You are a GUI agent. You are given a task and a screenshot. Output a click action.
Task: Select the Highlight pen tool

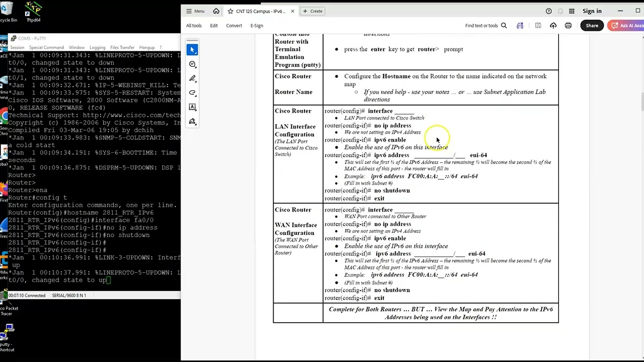click(x=192, y=78)
